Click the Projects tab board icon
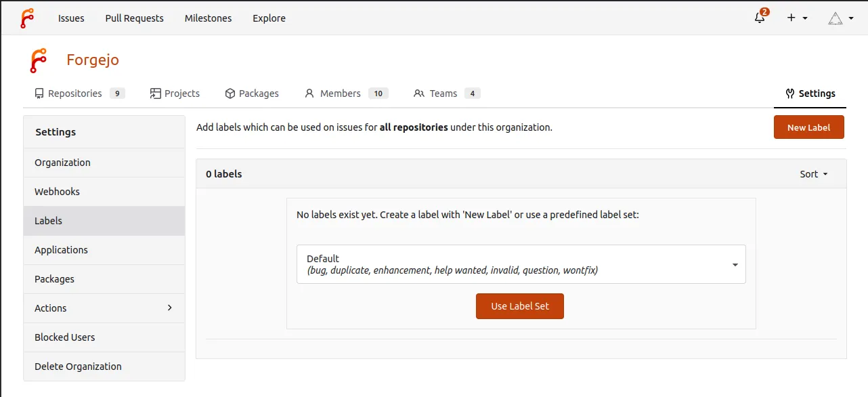 156,93
